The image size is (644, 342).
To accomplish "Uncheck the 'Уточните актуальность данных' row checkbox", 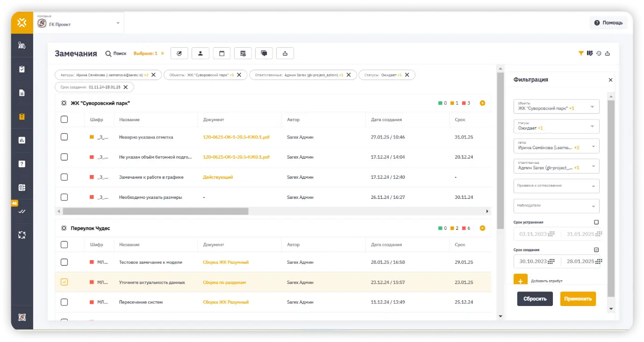I will click(64, 282).
